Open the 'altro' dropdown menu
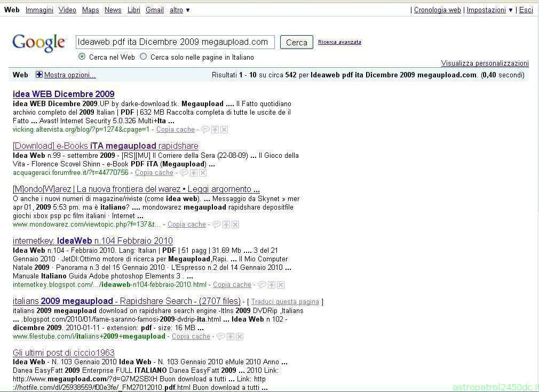 click(x=179, y=10)
